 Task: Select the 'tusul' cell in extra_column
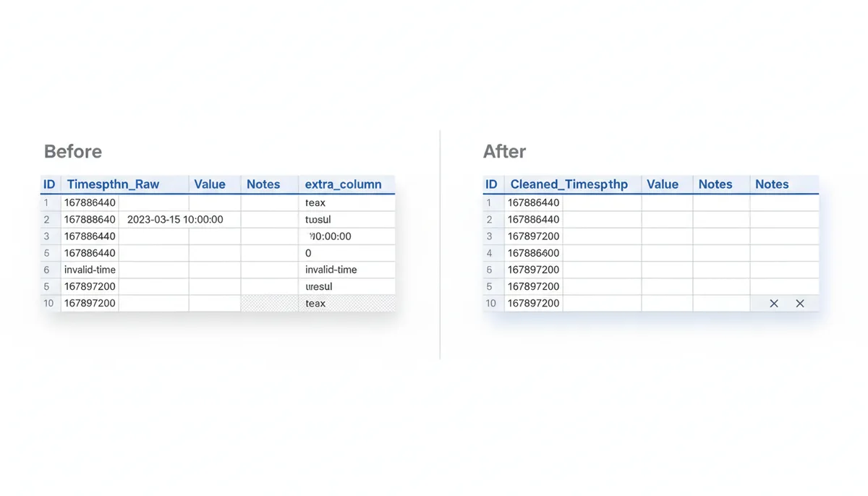tap(318, 219)
